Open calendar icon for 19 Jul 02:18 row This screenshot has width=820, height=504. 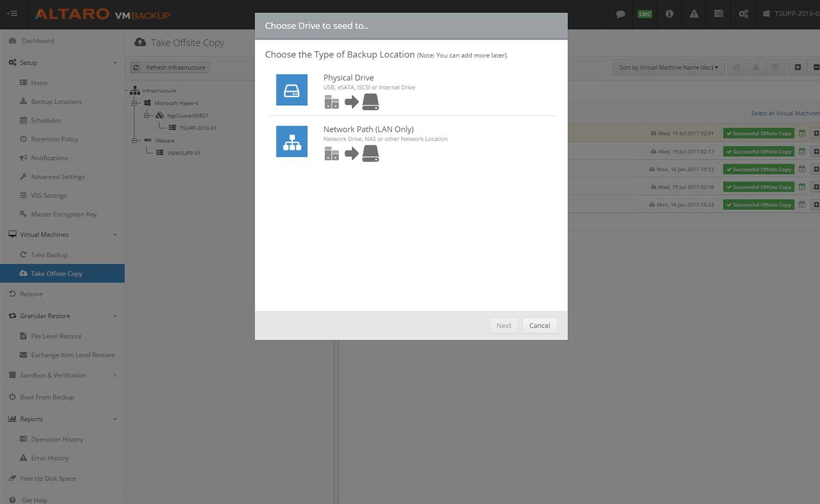pos(802,187)
